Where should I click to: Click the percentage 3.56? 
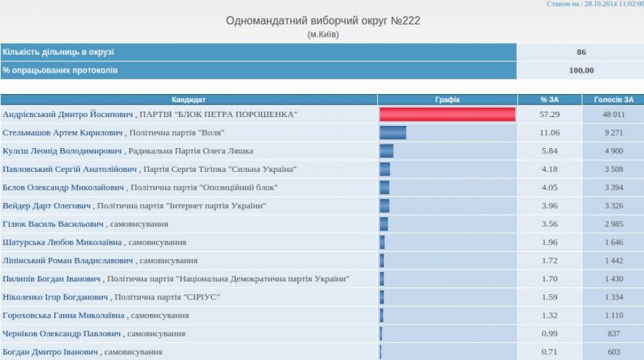[x=550, y=224]
